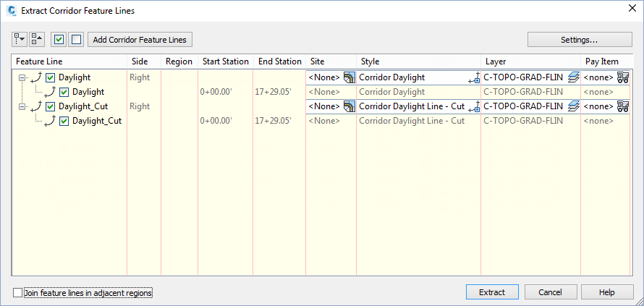
Task: Uncheck the parent Daylight feature line checkbox
Action: pos(51,77)
